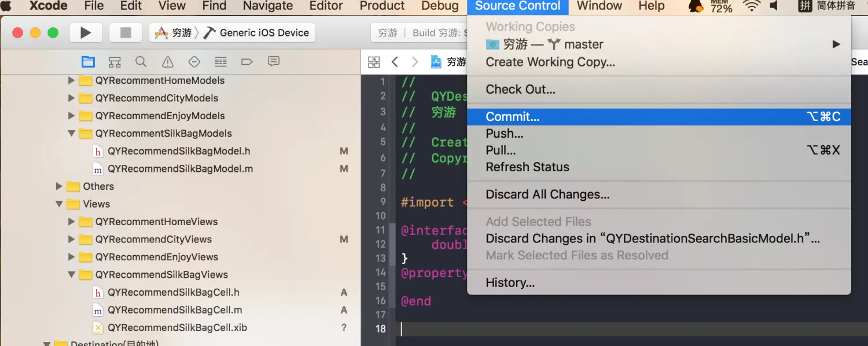This screenshot has width=868, height=346.
Task: Choose the Generic iOS Device destination
Action: [x=256, y=33]
